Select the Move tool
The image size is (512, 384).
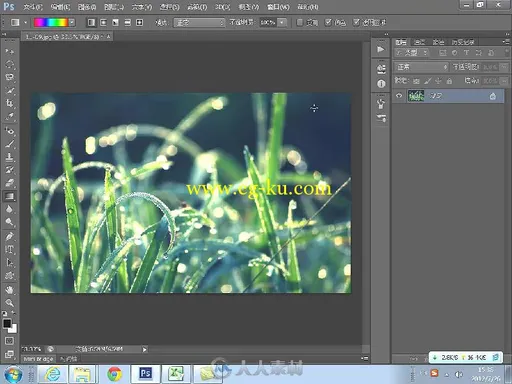(x=10, y=51)
